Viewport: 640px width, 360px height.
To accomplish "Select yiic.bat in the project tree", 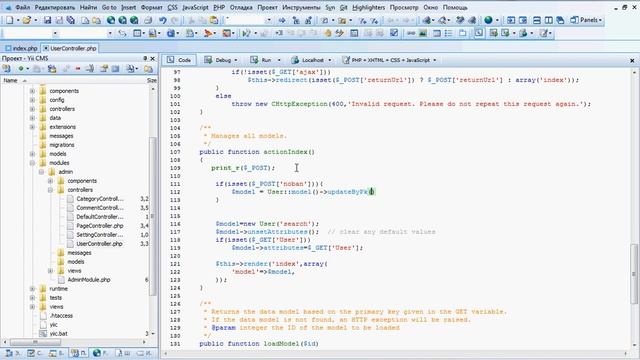I will coord(58,333).
